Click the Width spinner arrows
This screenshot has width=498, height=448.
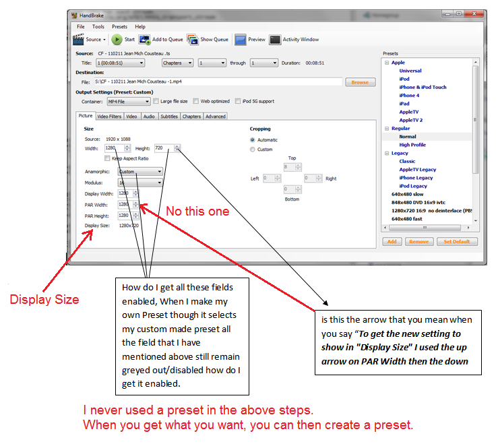(127, 148)
